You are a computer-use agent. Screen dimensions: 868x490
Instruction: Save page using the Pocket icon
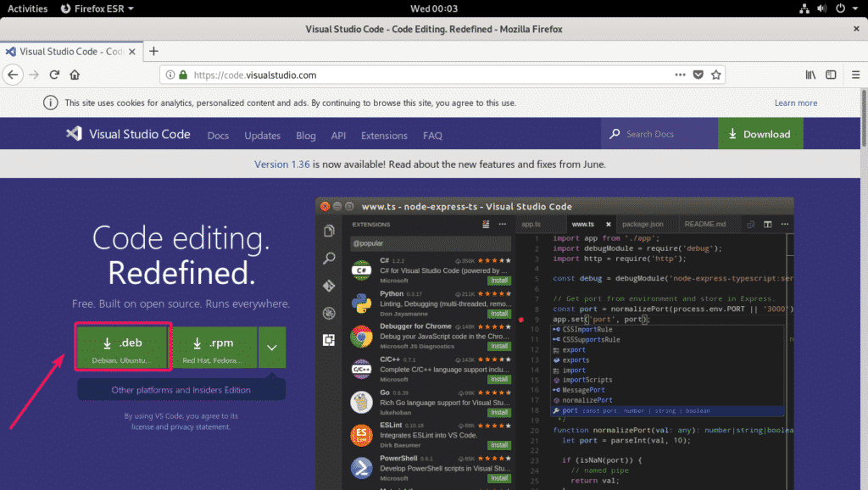[698, 75]
